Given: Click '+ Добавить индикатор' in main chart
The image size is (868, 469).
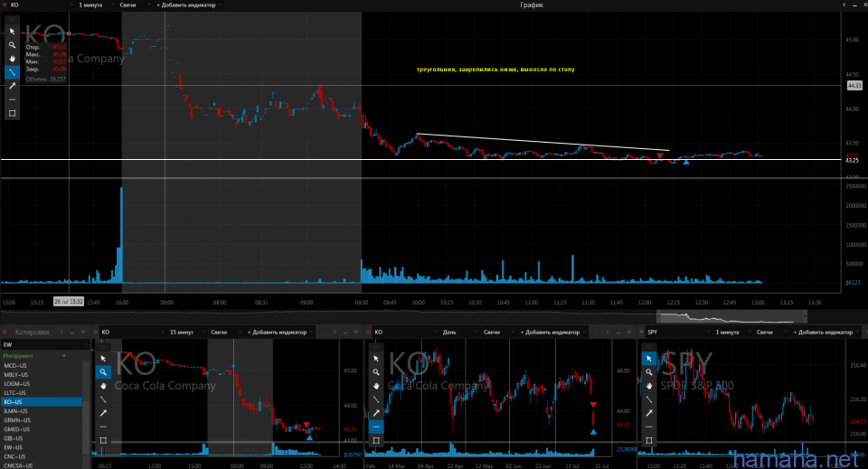Looking at the screenshot, I should pyautogui.click(x=189, y=5).
